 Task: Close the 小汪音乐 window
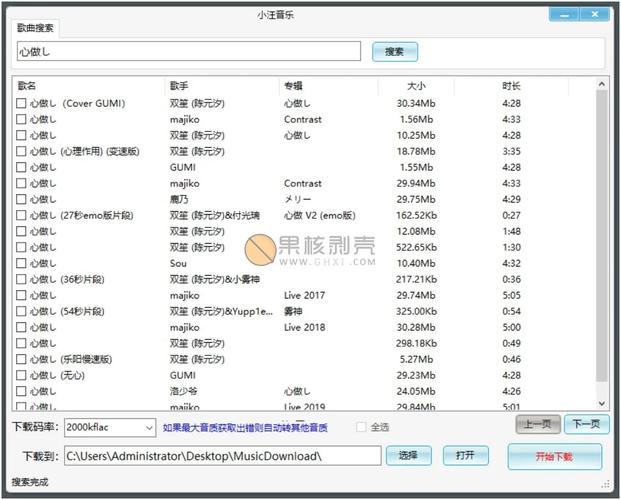click(595, 15)
